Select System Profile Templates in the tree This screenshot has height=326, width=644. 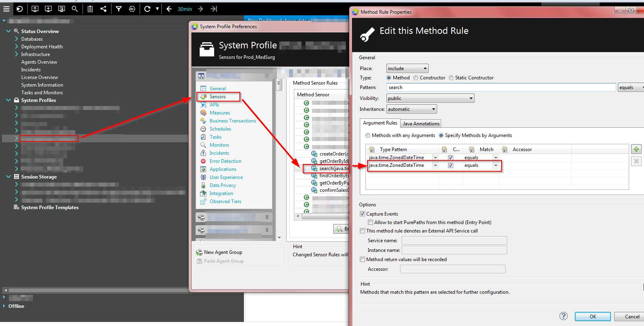click(x=50, y=208)
